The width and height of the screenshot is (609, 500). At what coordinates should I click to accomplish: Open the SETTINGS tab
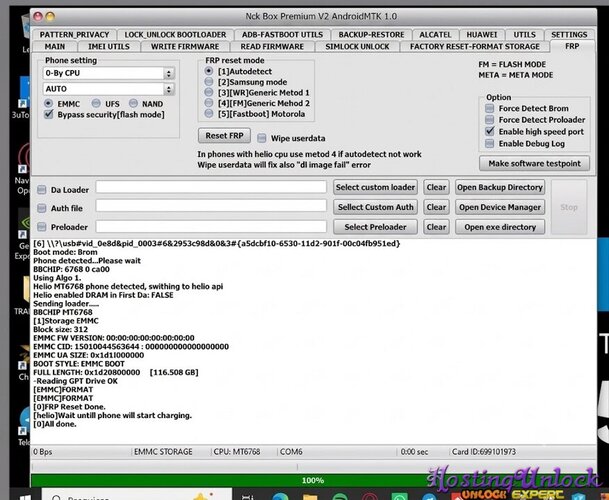569,35
